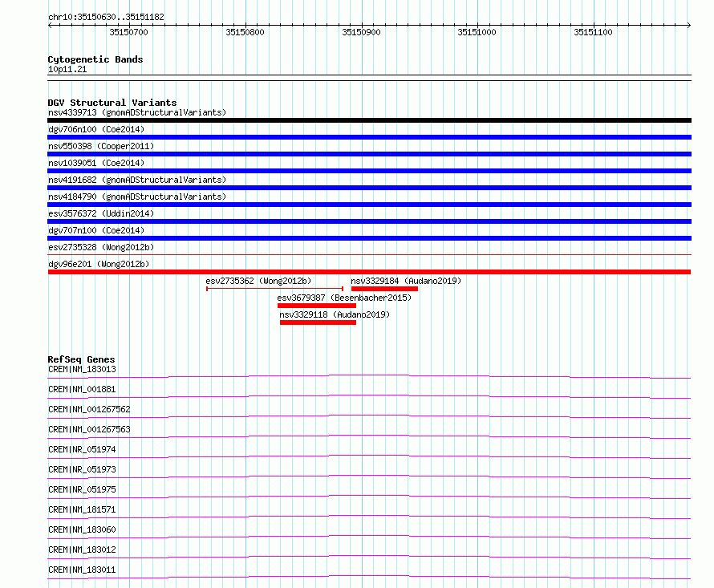
Task: Select CREM|NM_001267563 transcript label
Action: [89, 429]
